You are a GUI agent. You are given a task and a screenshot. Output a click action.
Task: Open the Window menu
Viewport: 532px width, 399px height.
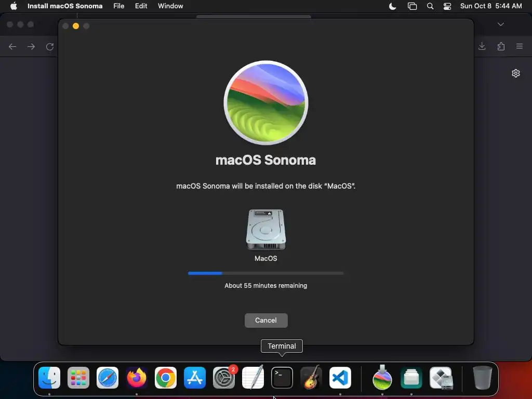tap(170, 6)
